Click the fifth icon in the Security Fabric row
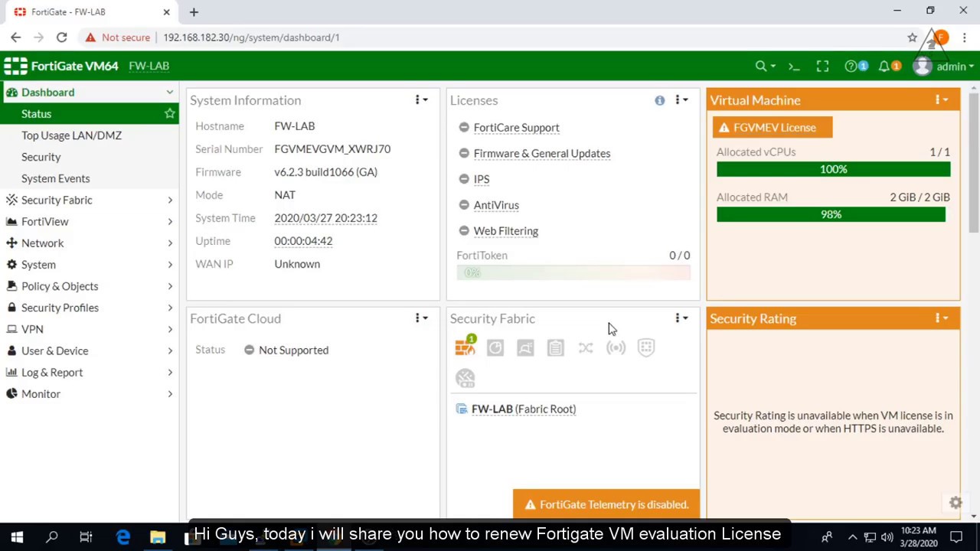The width and height of the screenshot is (980, 551). [x=586, y=348]
